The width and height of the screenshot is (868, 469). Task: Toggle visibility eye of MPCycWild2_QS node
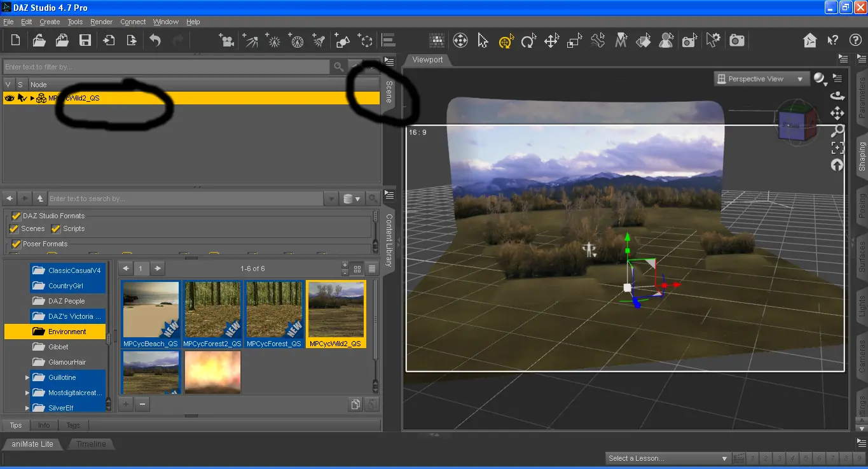click(x=9, y=98)
